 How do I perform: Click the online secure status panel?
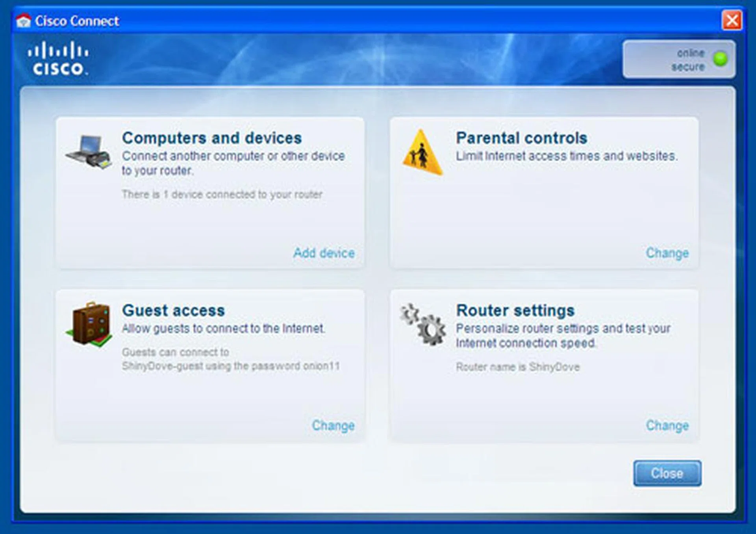point(679,59)
